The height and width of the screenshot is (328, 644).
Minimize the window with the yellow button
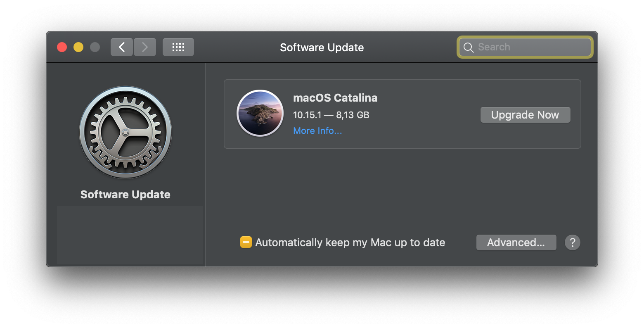coord(78,48)
